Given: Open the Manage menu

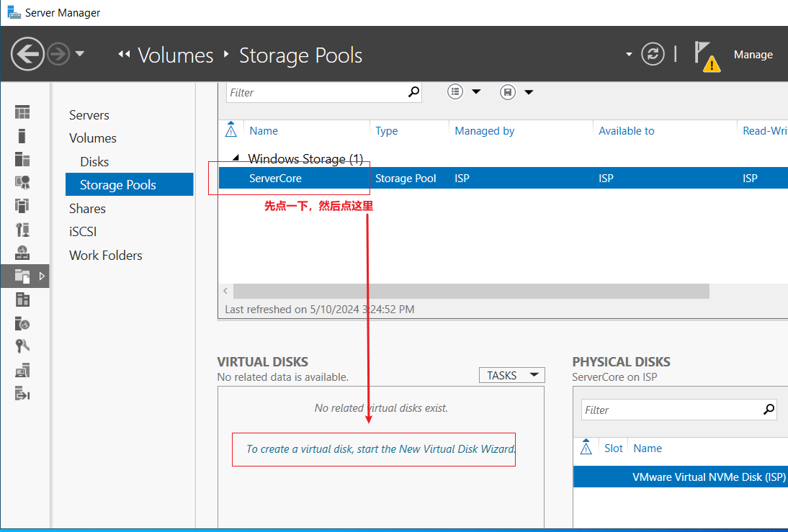Looking at the screenshot, I should (x=753, y=54).
